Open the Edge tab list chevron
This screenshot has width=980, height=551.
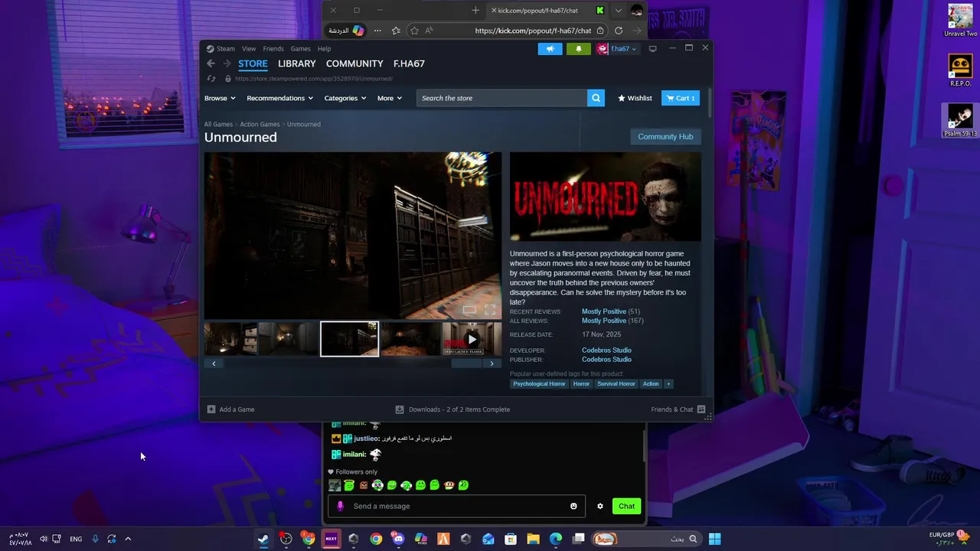[x=618, y=11]
